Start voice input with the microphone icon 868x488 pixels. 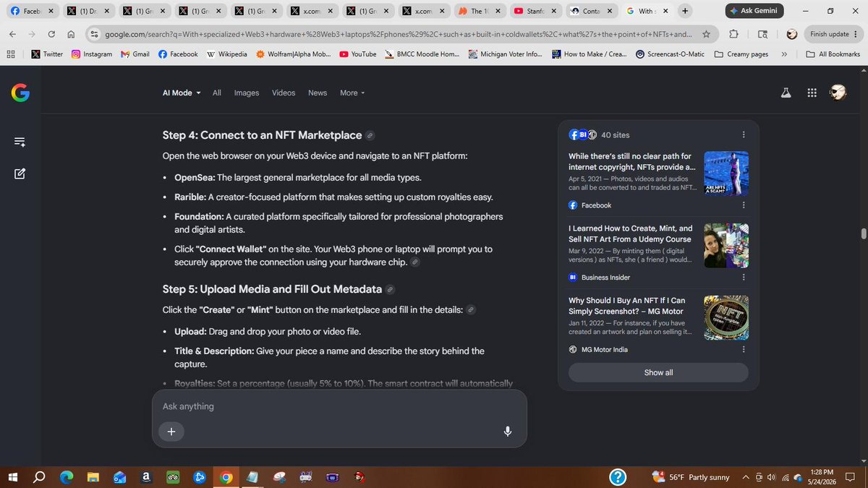coord(508,432)
